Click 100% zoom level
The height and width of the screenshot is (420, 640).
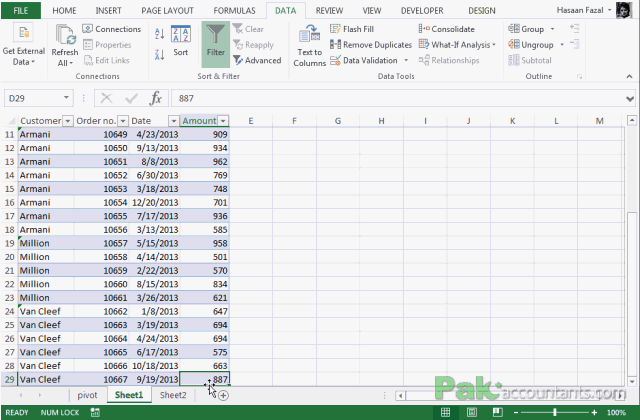(616, 413)
